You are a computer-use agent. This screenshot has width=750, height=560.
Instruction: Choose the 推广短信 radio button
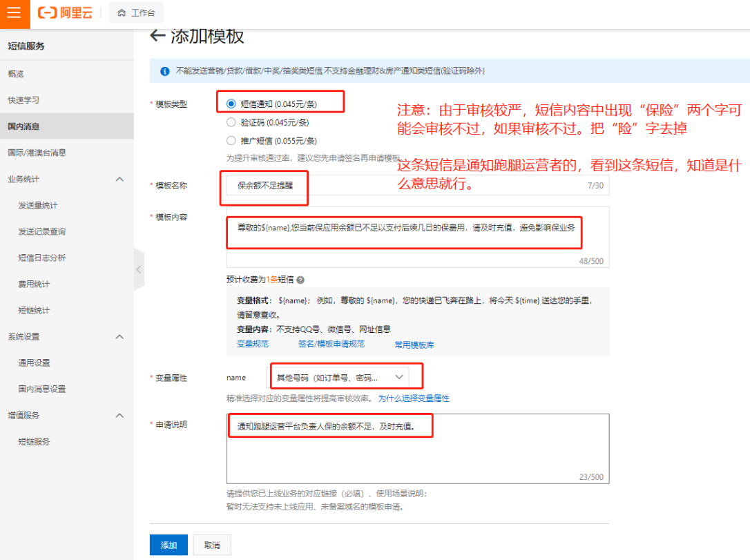[x=231, y=141]
